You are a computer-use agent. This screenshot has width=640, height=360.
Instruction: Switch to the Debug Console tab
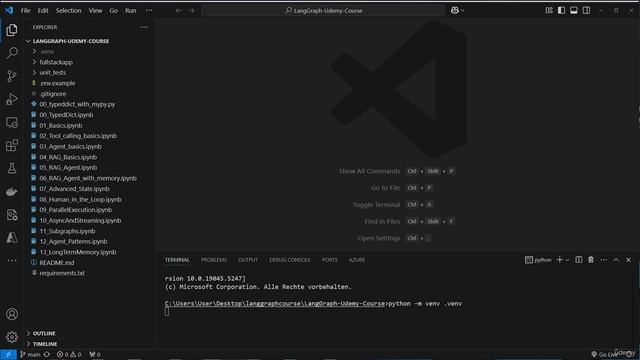click(290, 260)
